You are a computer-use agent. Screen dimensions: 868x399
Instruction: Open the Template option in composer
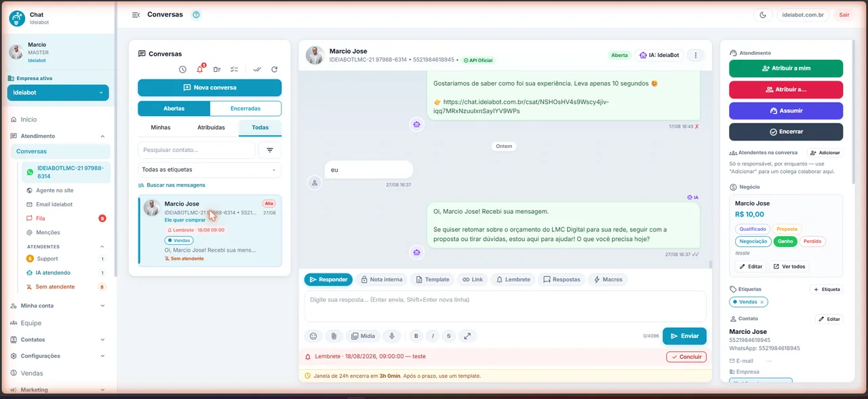[x=433, y=280]
